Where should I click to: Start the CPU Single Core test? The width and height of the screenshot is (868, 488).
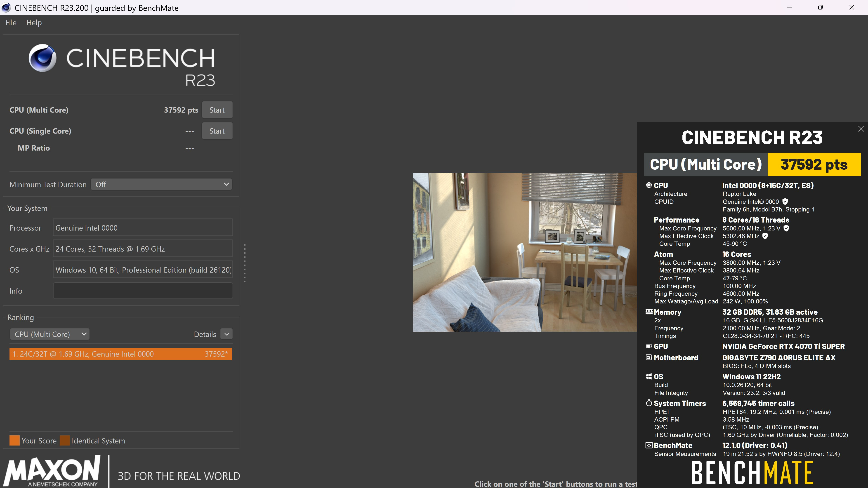tap(217, 131)
